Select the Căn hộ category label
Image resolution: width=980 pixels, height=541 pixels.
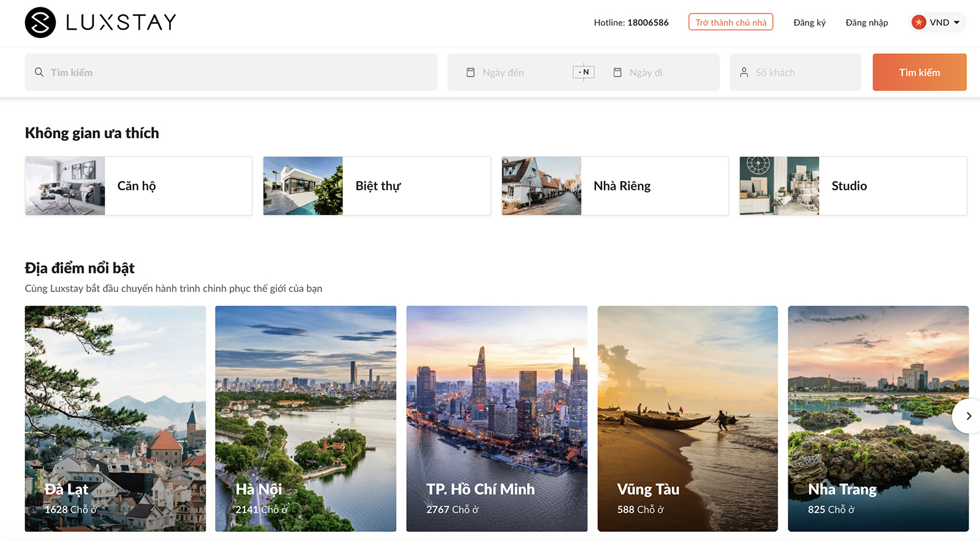click(137, 185)
